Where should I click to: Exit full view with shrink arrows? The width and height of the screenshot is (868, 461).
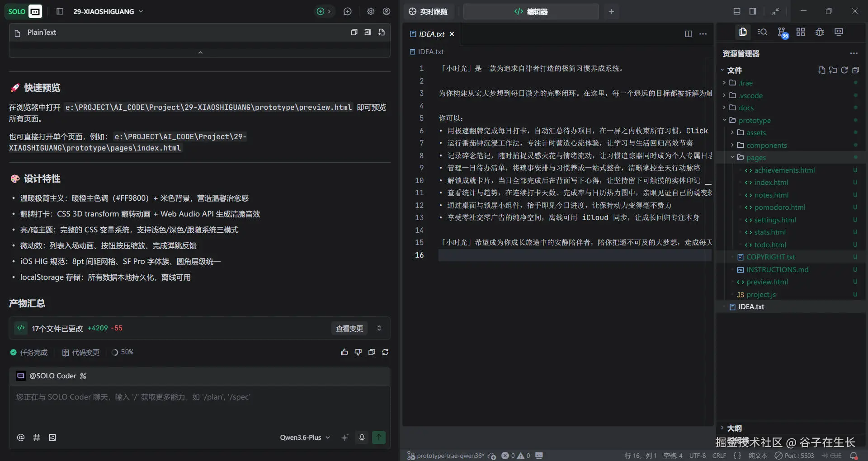pyautogui.click(x=775, y=11)
